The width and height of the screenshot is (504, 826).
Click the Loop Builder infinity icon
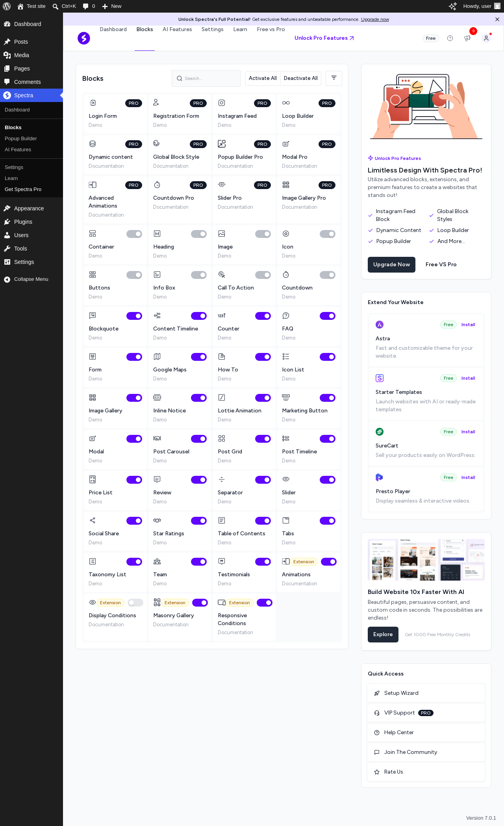pyautogui.click(x=286, y=103)
